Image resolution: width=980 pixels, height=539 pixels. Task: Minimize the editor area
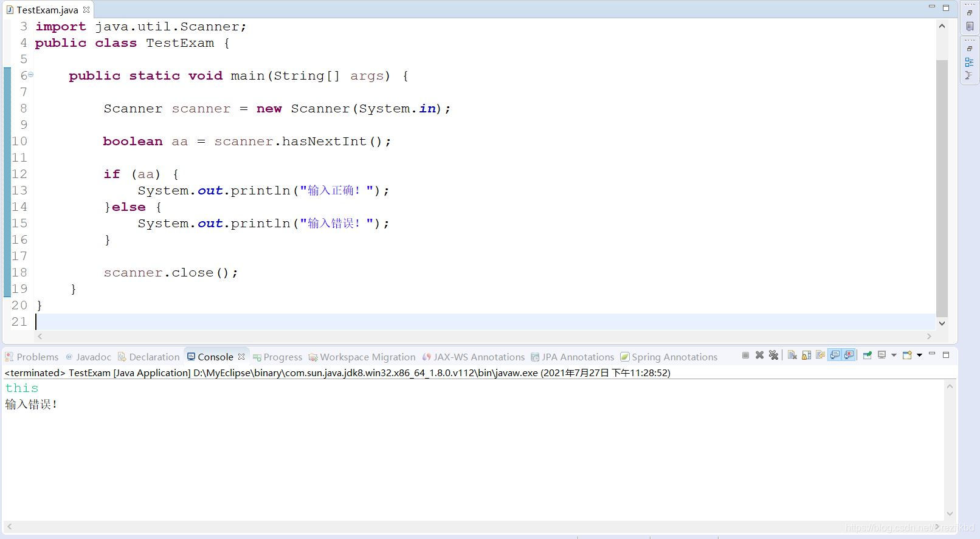coord(932,7)
